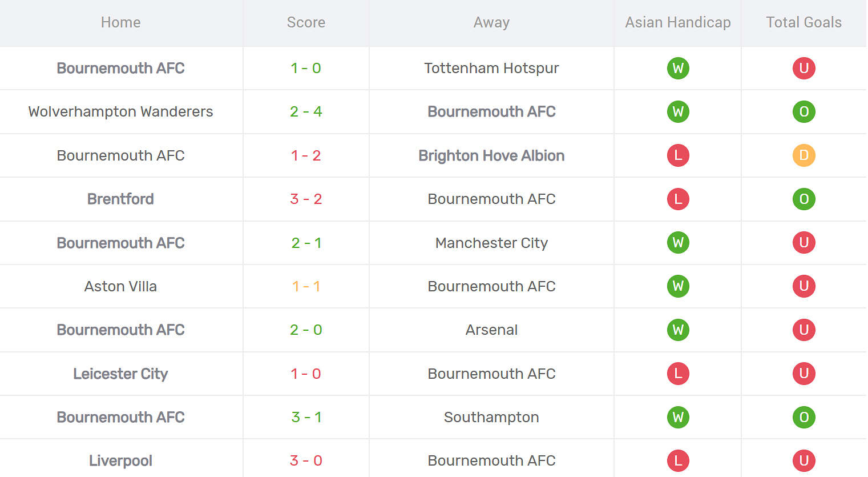This screenshot has width=868, height=477.
Task: Click the L badge in the Liverpool row
Action: [678, 460]
